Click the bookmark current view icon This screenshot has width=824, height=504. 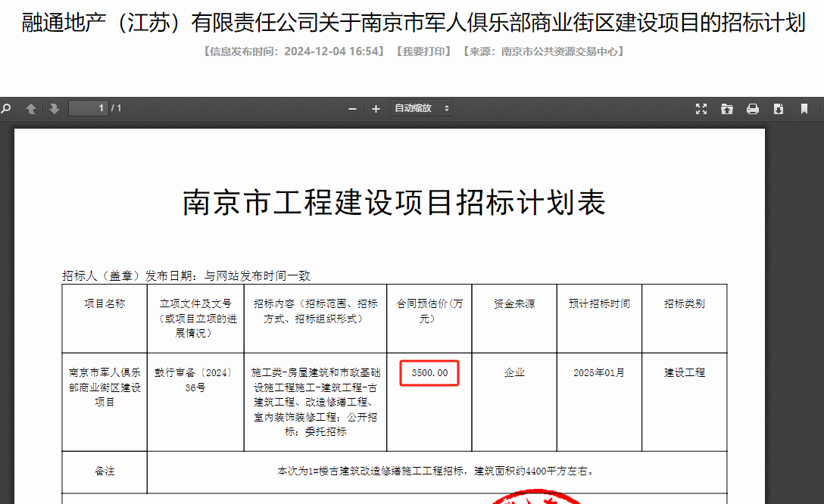pyautogui.click(x=804, y=109)
